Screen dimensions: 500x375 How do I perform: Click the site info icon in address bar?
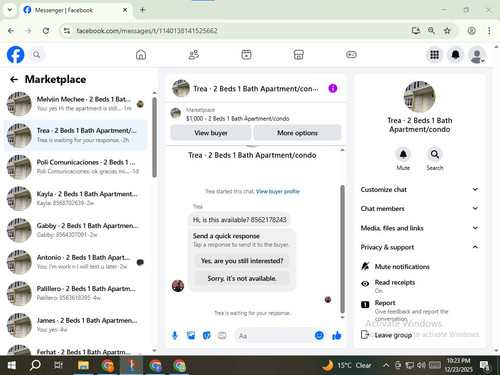tap(67, 31)
